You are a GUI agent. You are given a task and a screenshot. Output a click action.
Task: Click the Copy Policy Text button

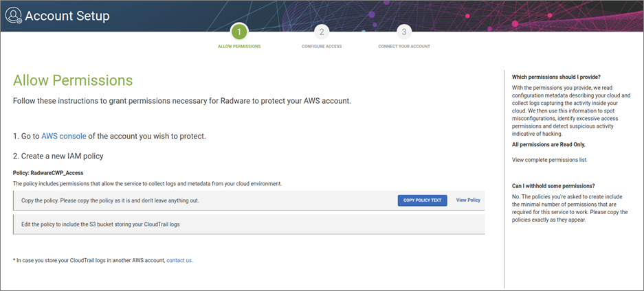point(422,200)
